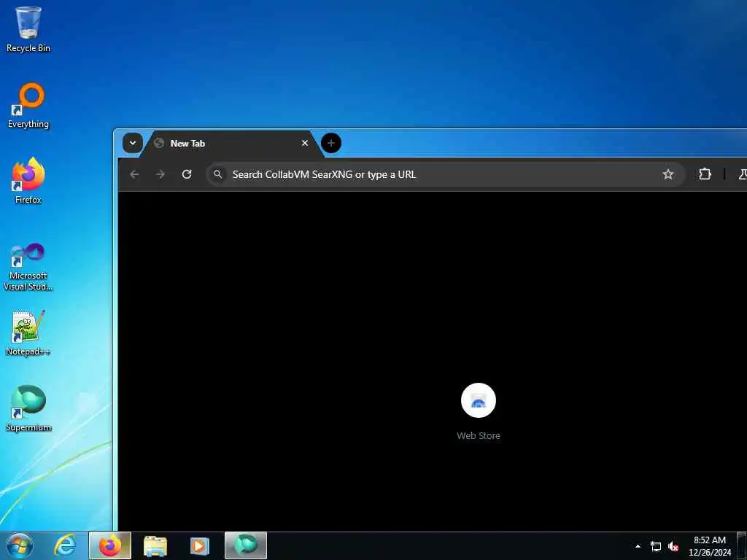Select the Everything desktop shortcut
747x560 pixels.
point(28,106)
